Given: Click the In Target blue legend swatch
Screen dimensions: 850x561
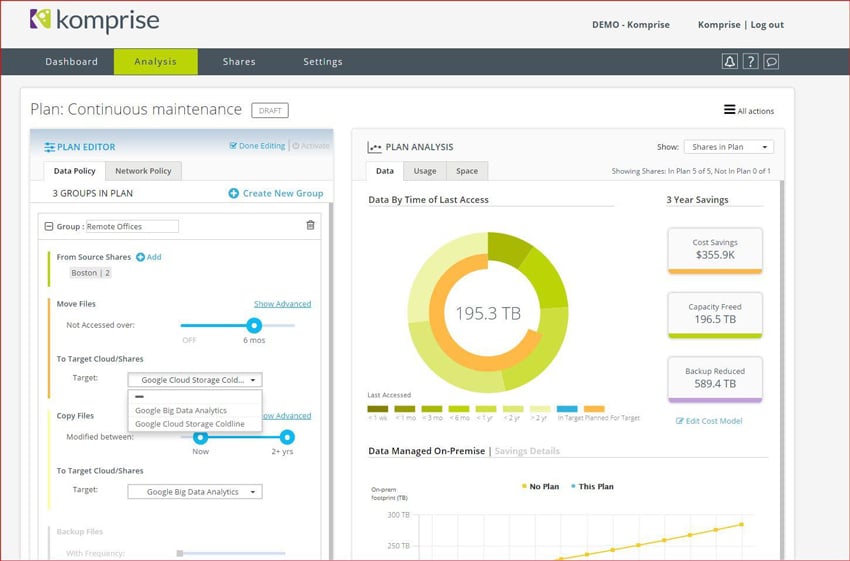Looking at the screenshot, I should pyautogui.click(x=567, y=409).
